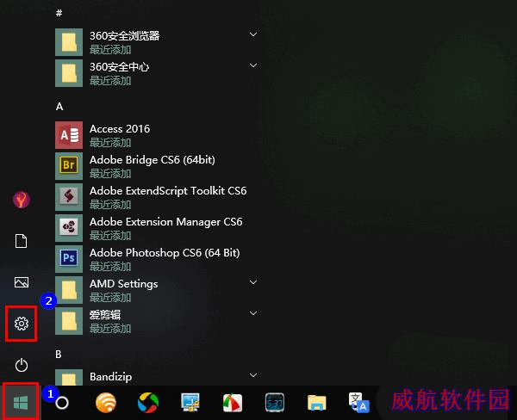517x420 pixels.
Task: Select the 'Bandizip' label
Action: click(x=111, y=376)
